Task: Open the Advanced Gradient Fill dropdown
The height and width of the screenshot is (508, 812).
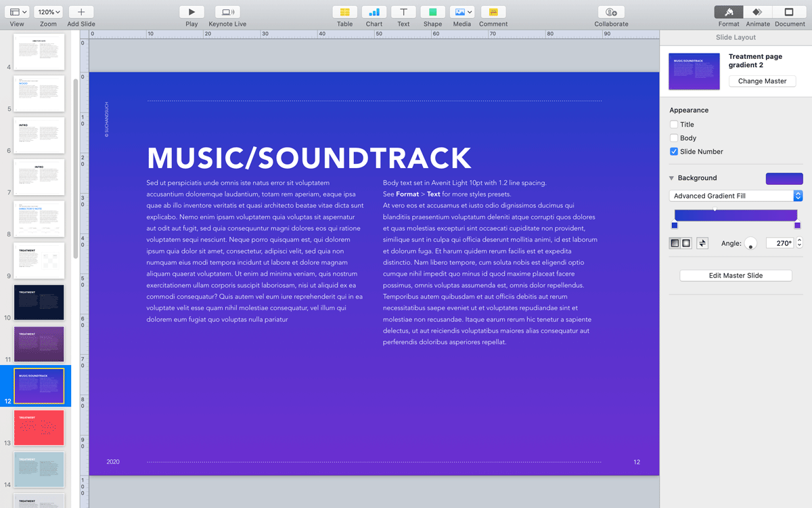Action: click(736, 196)
